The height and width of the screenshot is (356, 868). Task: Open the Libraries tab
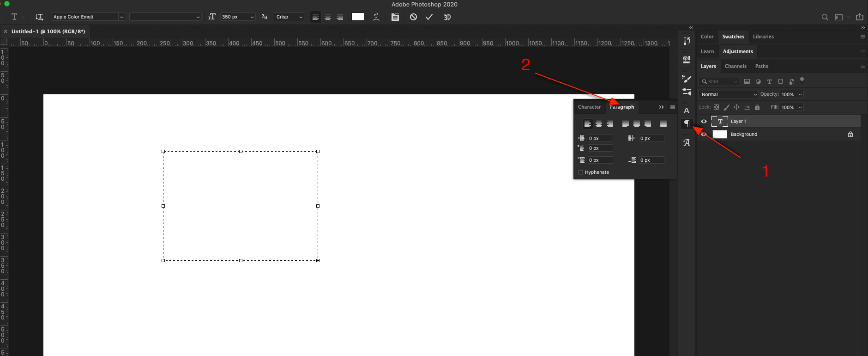[x=763, y=37]
